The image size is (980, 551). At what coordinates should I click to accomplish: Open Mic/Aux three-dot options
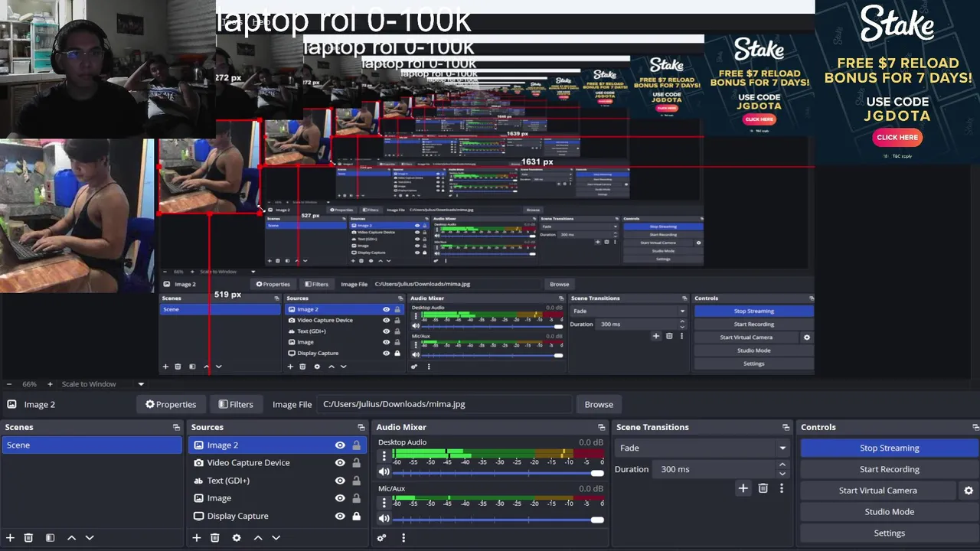pyautogui.click(x=384, y=502)
